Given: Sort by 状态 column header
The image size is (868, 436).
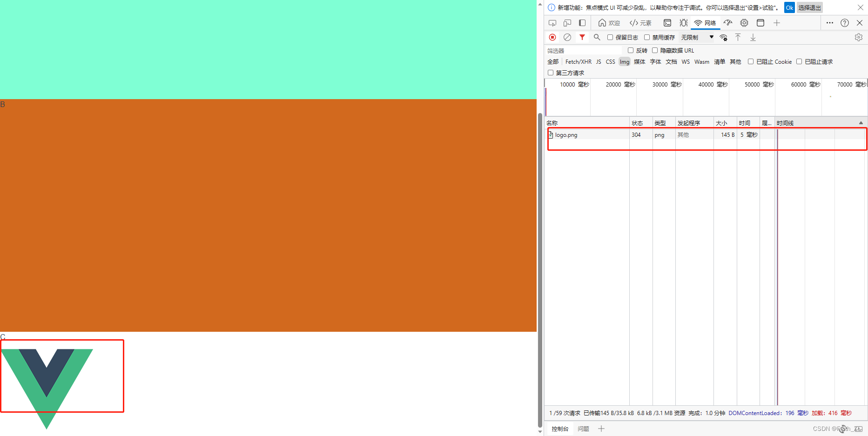Looking at the screenshot, I should click(641, 123).
